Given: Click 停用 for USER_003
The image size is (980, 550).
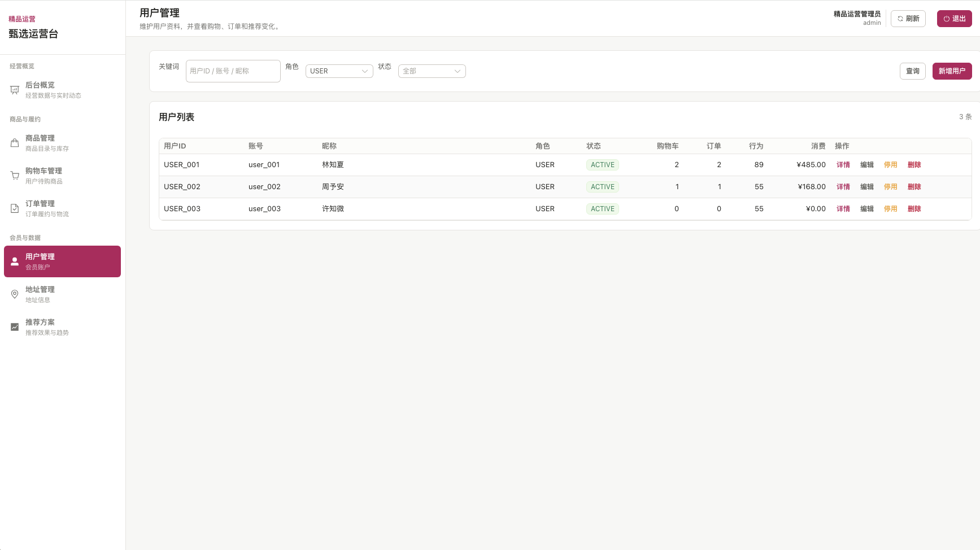Looking at the screenshot, I should (x=890, y=209).
